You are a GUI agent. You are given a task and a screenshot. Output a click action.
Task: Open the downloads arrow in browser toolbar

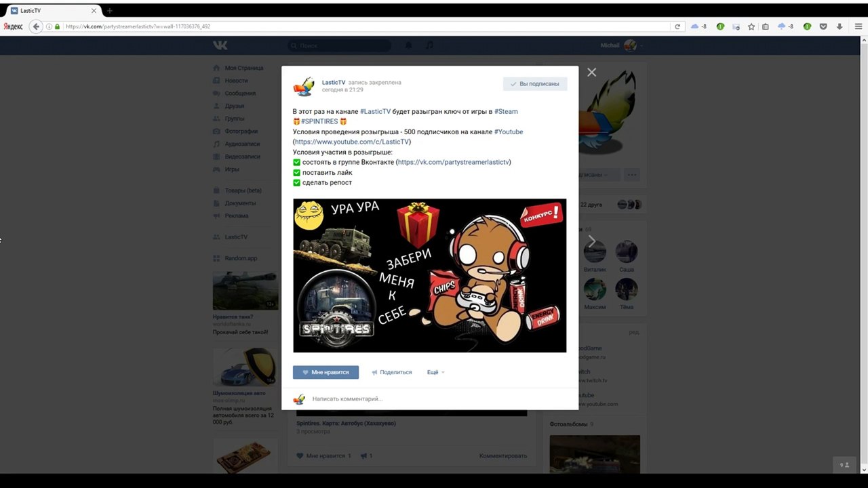pos(840,26)
